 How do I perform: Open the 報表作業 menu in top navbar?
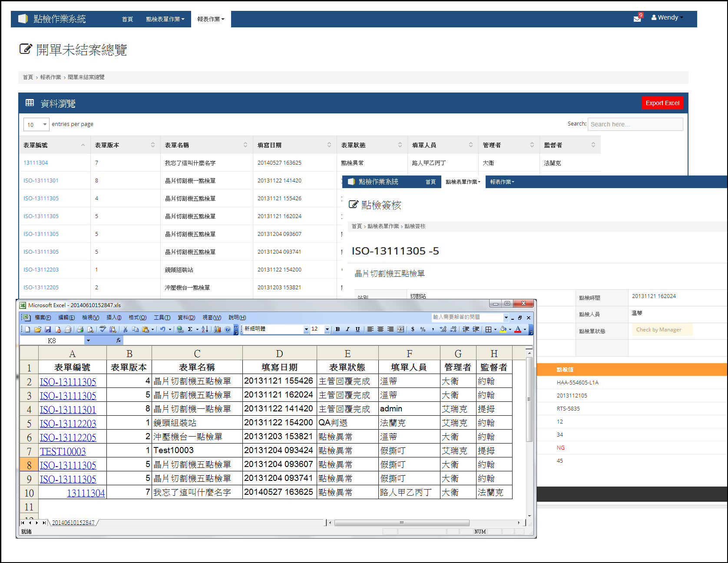pos(211,19)
